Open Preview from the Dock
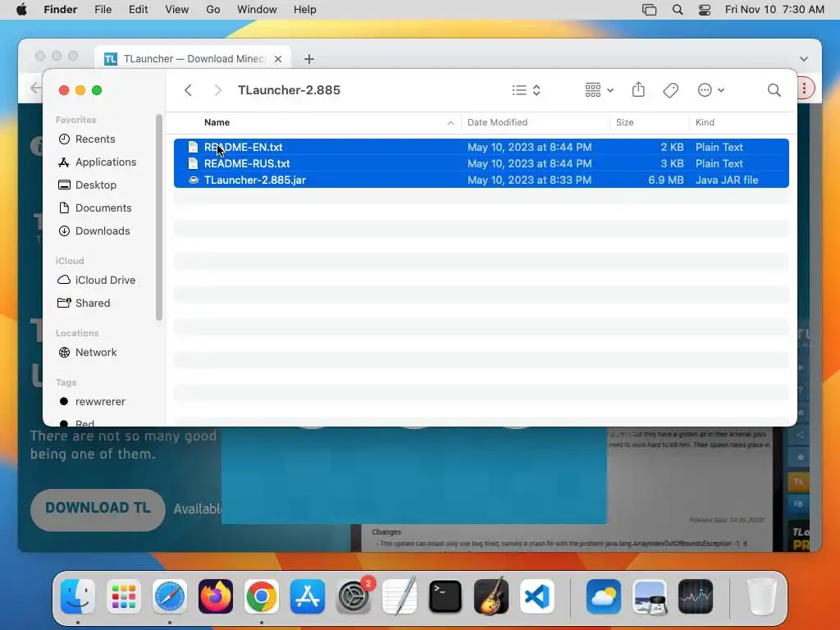 click(650, 596)
